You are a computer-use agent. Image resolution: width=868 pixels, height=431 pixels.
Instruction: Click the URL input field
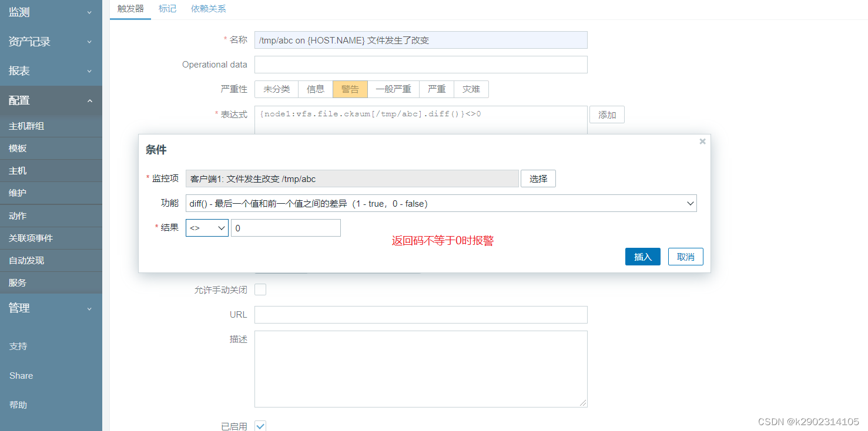click(x=421, y=315)
